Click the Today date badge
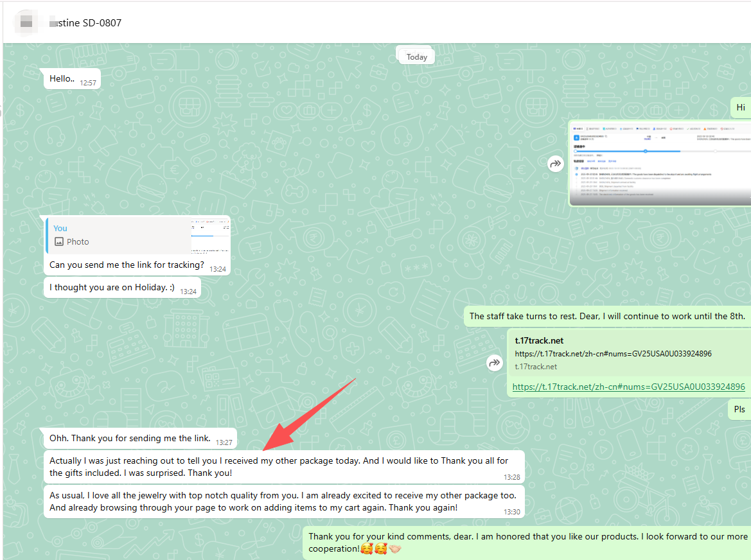751x560 pixels. click(416, 57)
